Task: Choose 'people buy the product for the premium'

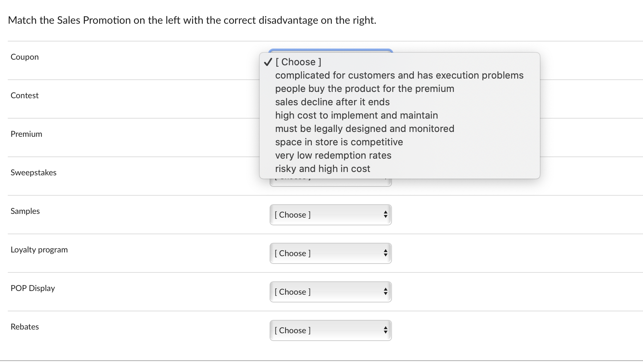Action: tap(364, 89)
